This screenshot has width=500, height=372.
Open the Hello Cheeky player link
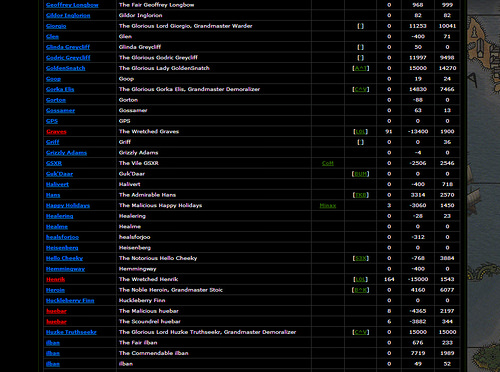click(64, 258)
